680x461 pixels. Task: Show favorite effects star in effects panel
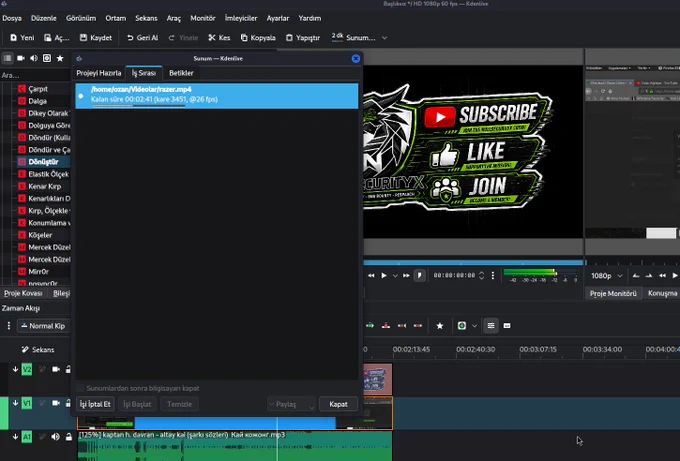(60, 58)
